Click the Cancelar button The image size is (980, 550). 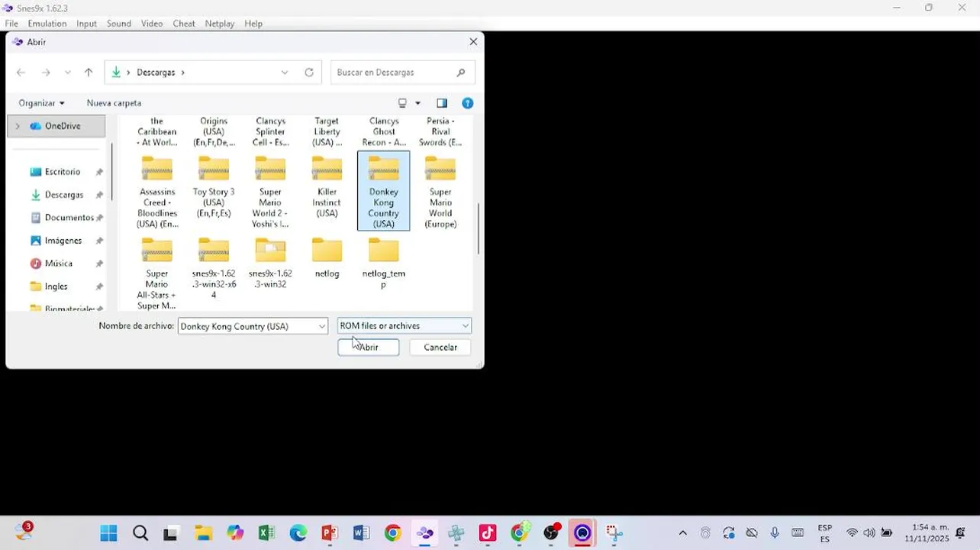click(440, 348)
